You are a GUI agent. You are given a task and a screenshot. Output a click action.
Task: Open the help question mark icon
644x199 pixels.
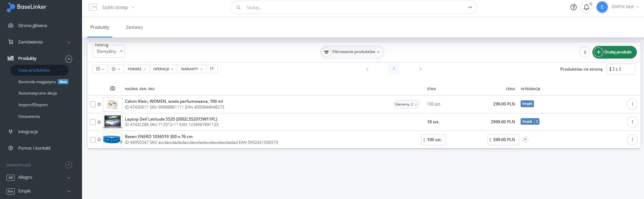click(x=574, y=7)
